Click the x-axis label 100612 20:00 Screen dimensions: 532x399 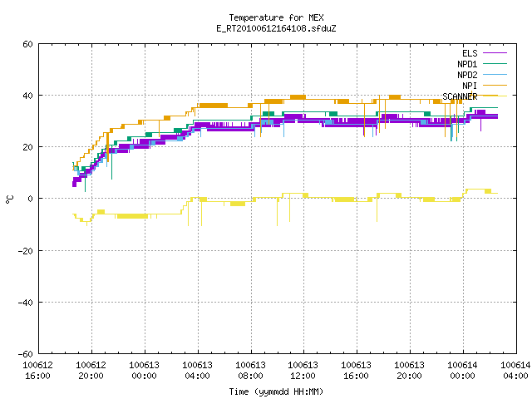[x=91, y=371]
